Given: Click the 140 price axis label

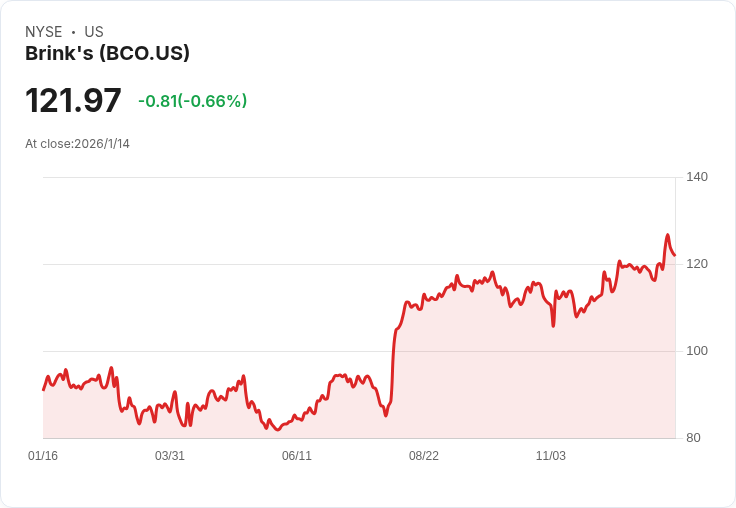Looking at the screenshot, I should tap(697, 177).
